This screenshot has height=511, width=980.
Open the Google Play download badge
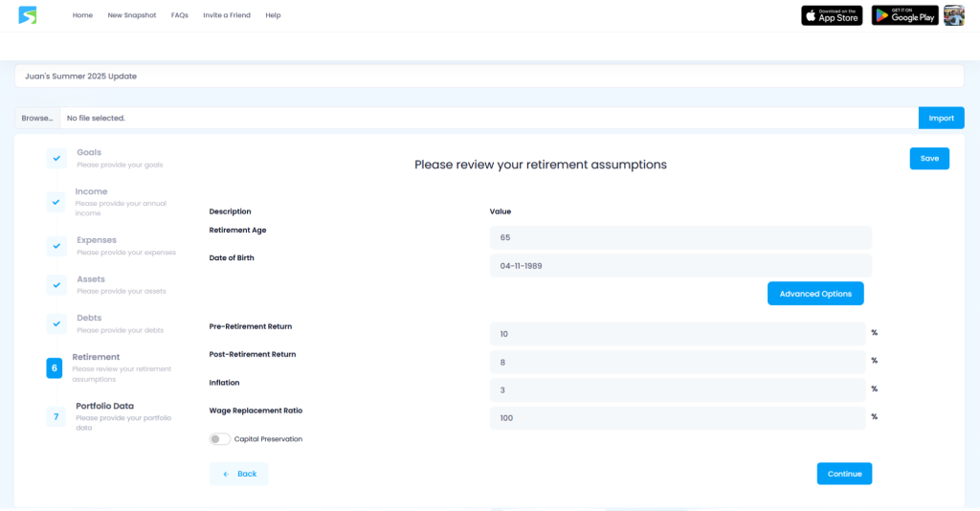point(904,15)
